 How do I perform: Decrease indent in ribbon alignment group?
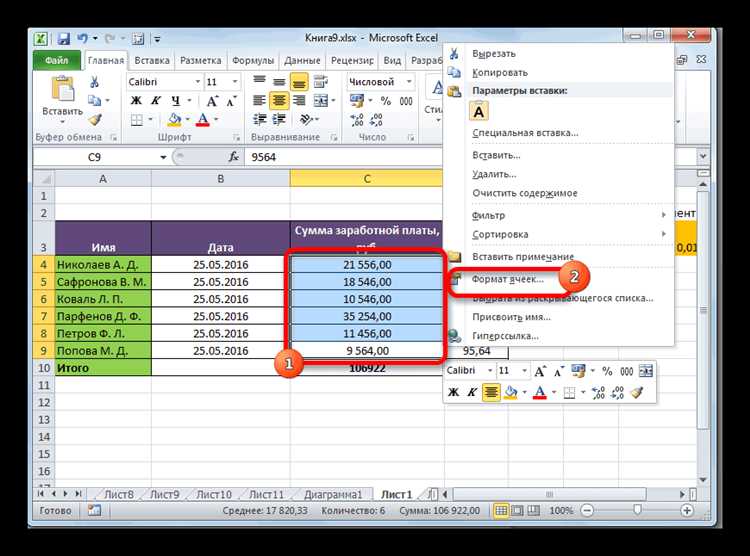[259, 120]
